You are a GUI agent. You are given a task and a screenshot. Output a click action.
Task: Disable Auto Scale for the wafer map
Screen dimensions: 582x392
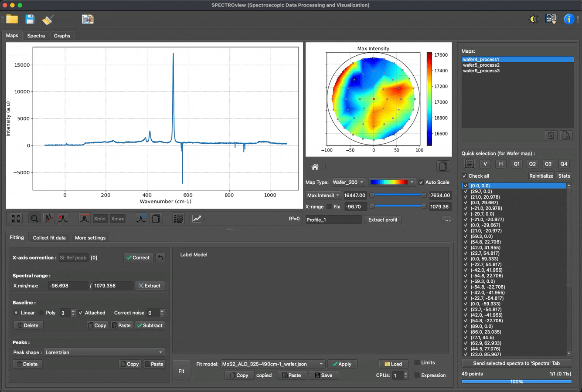pos(421,182)
